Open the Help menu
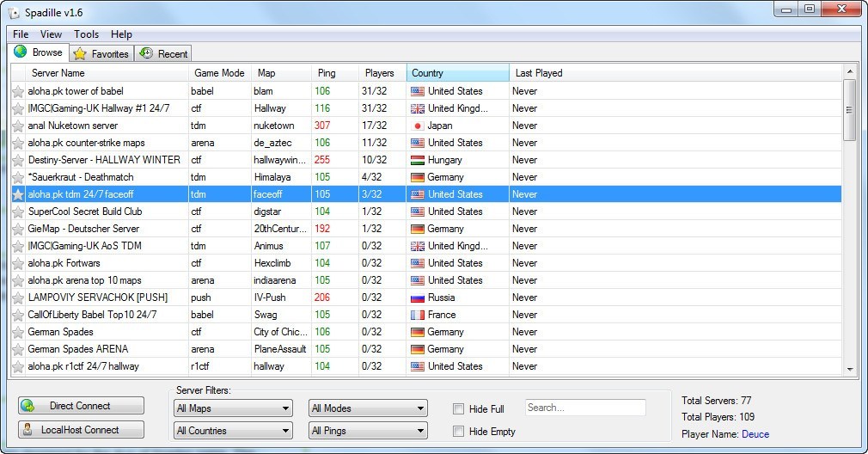Image resolution: width=868 pixels, height=454 pixels. click(121, 34)
